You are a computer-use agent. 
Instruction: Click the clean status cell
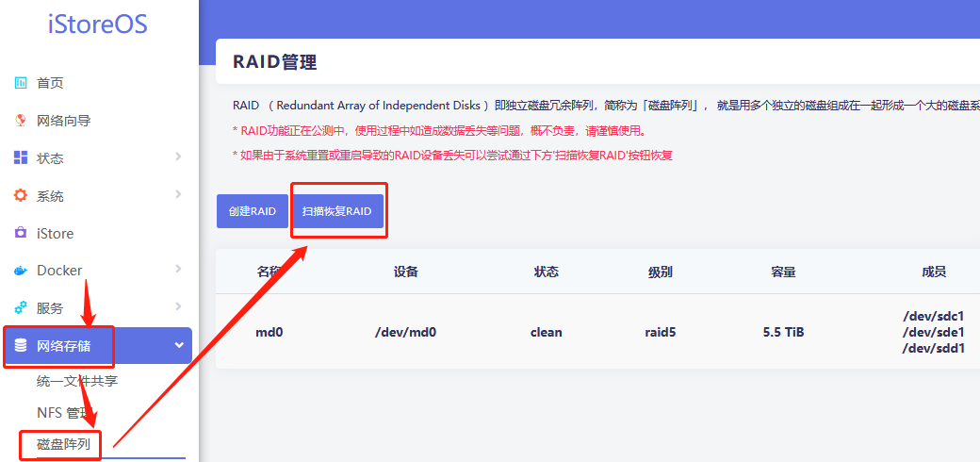(x=547, y=332)
